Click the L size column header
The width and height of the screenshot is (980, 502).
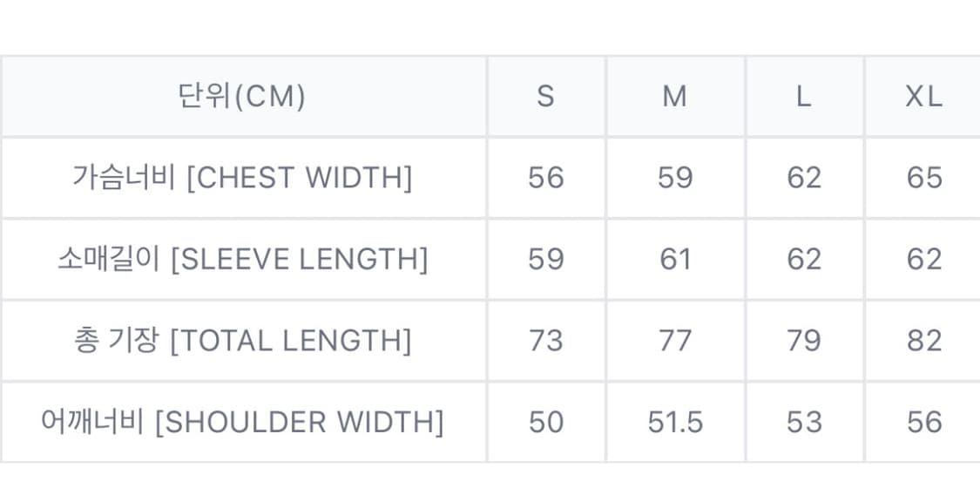click(803, 96)
